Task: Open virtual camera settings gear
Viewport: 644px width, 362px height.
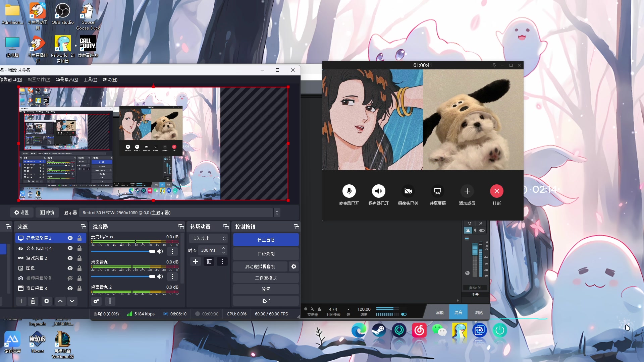Action: click(x=294, y=266)
